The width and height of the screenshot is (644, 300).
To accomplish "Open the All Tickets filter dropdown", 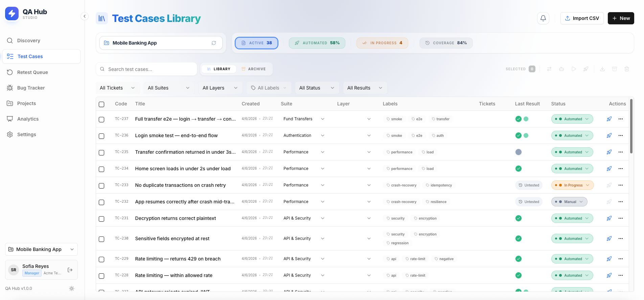I will [117, 88].
